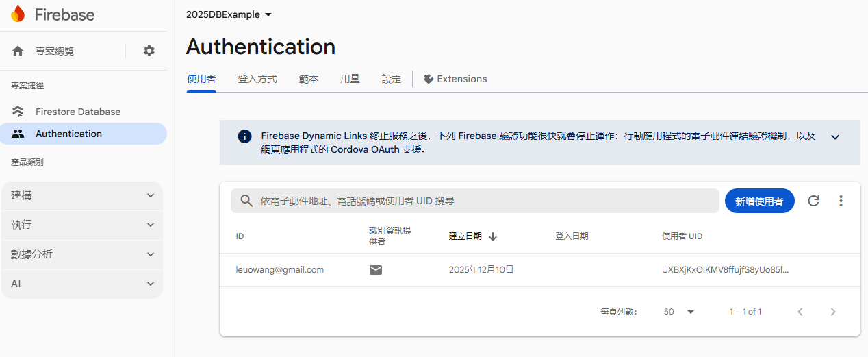Click the email provider envelope icon
Viewport: 868px width, 357px height.
[x=376, y=270]
